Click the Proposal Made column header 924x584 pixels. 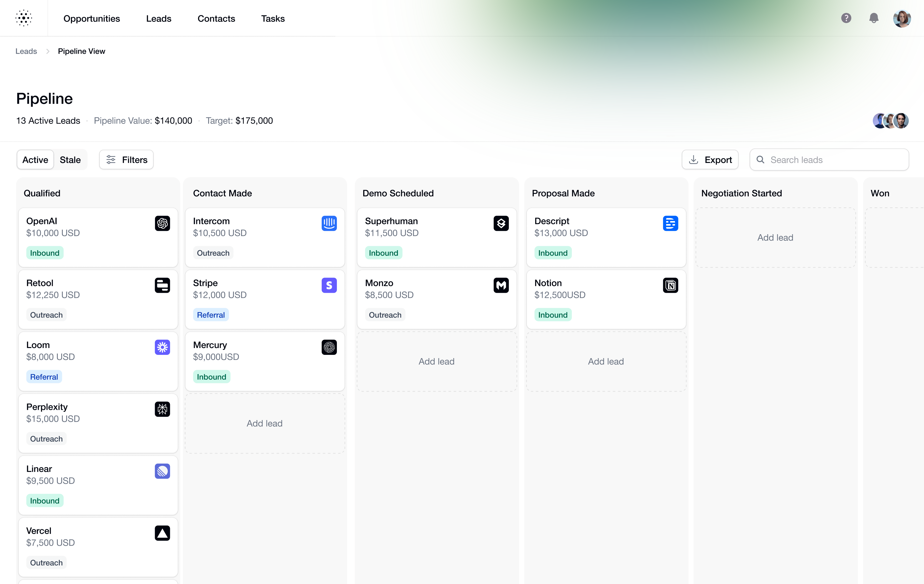coord(563,193)
